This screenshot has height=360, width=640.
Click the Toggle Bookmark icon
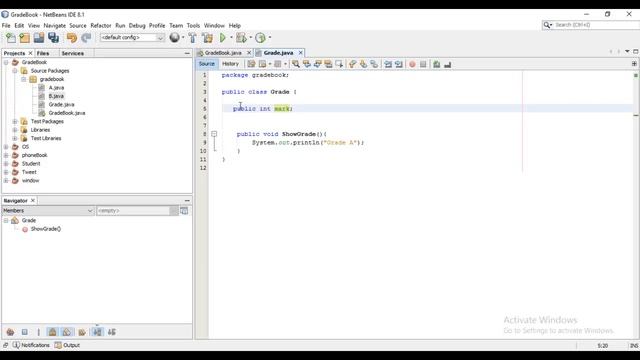374,64
